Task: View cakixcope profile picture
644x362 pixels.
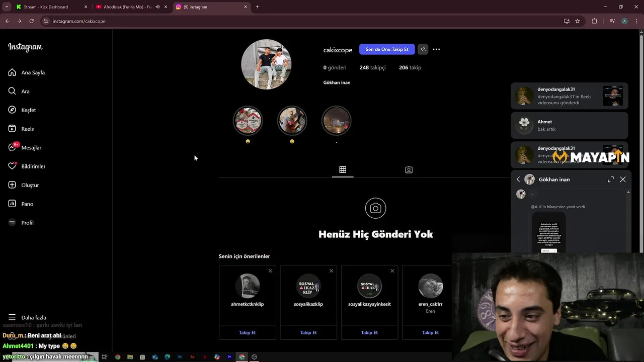Action: [266, 64]
